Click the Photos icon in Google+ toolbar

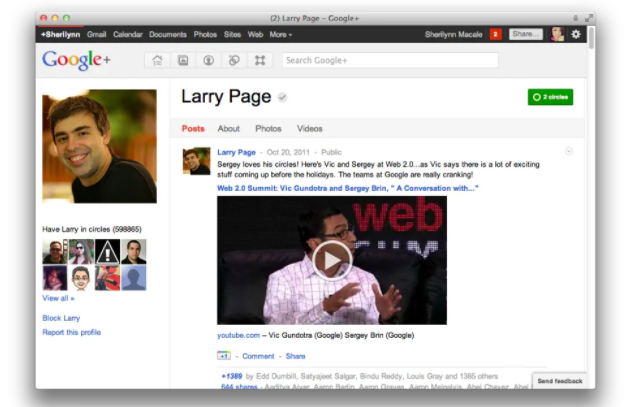point(183,60)
